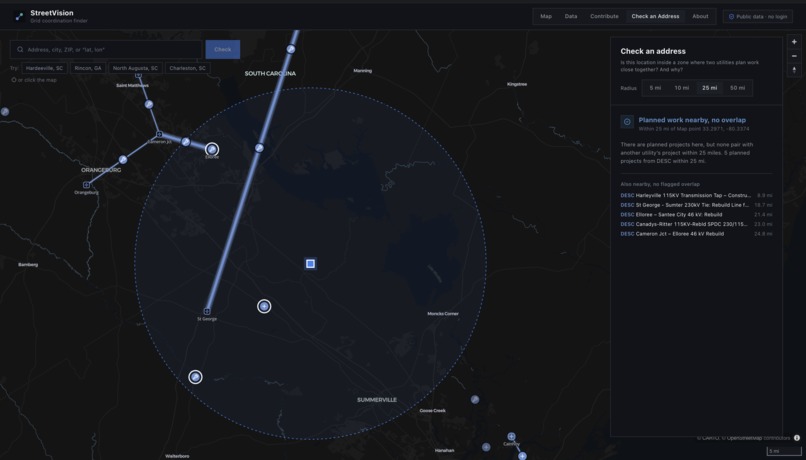Click the project marker east of Summerville
The image size is (806, 460).
[475, 399]
